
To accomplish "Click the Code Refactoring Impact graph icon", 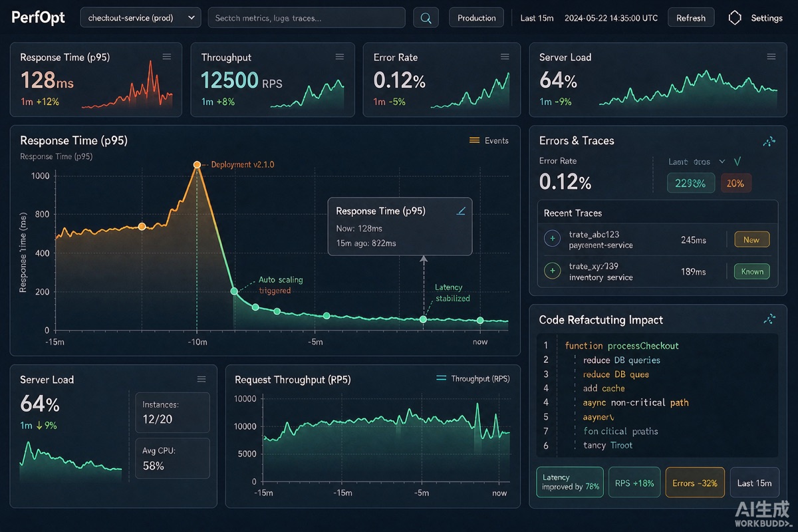I will click(x=769, y=319).
